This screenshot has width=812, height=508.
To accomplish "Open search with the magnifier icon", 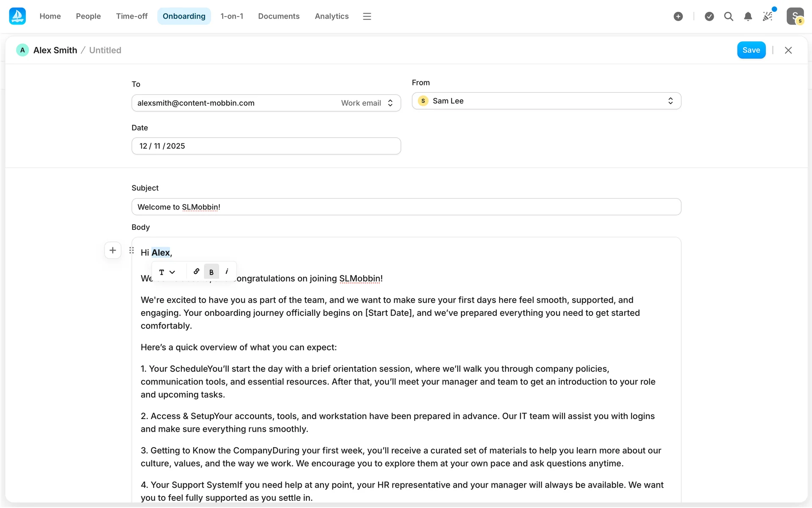I will tap(728, 16).
